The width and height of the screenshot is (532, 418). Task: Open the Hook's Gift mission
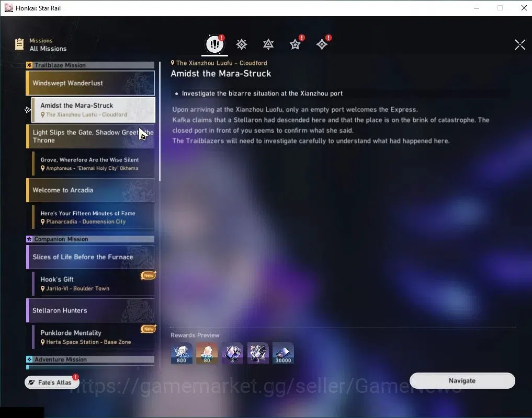point(93,283)
